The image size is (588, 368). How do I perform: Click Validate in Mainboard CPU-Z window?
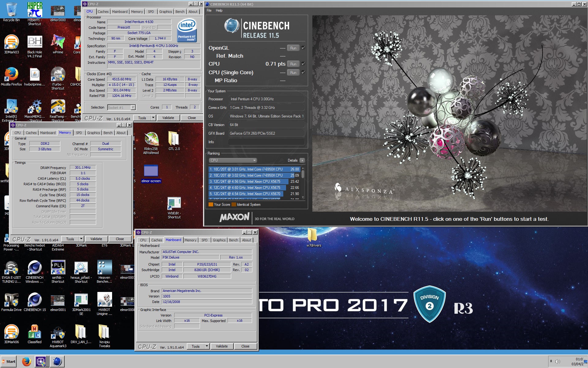coord(222,346)
